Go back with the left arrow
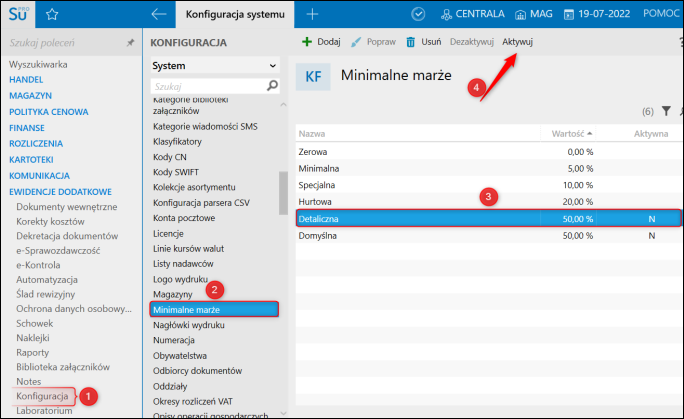 [158, 14]
